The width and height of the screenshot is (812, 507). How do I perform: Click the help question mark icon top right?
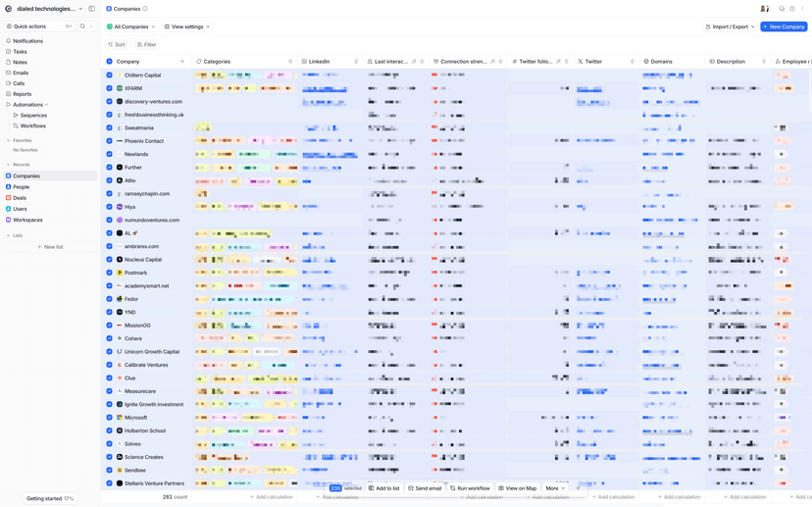[x=792, y=9]
